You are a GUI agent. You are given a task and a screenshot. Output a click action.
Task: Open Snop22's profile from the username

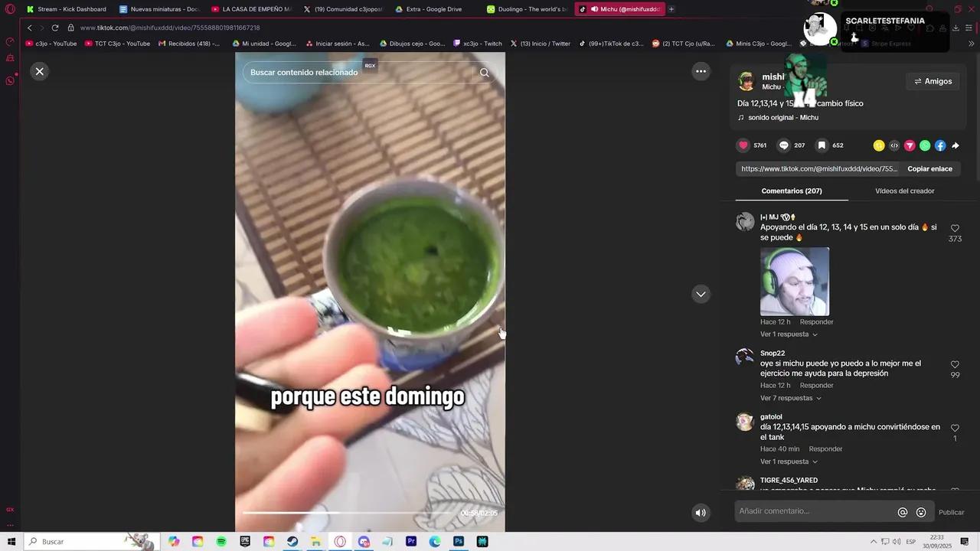click(x=773, y=354)
